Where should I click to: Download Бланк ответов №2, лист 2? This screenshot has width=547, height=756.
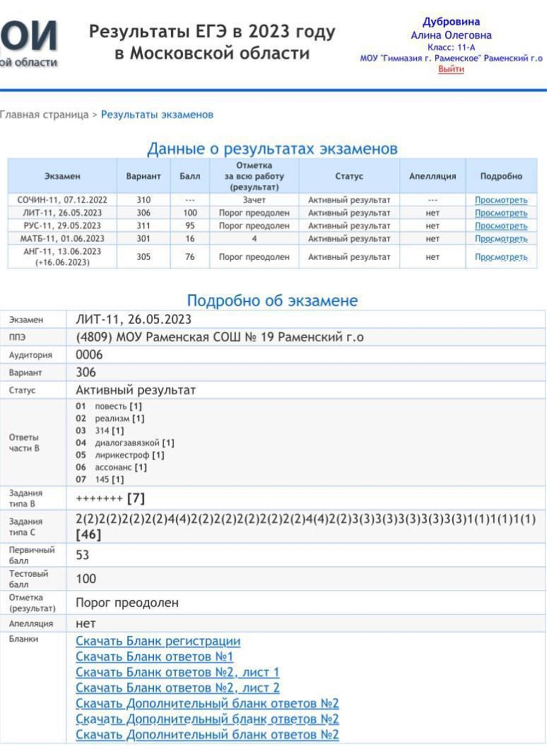pyautogui.click(x=177, y=688)
